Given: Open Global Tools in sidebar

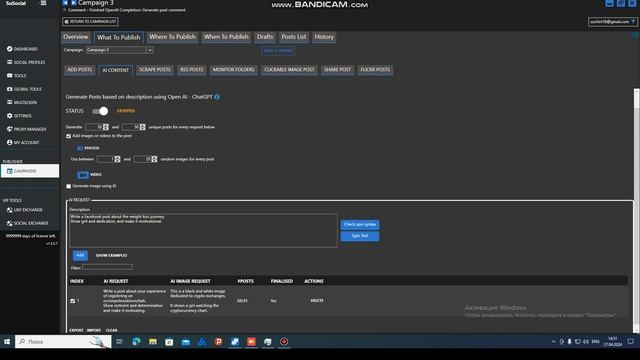Looking at the screenshot, I should point(24,89).
